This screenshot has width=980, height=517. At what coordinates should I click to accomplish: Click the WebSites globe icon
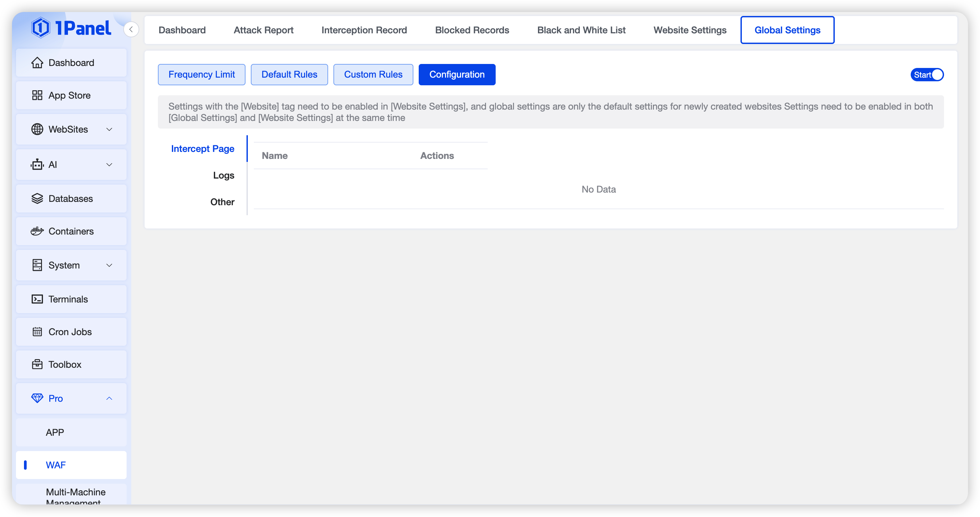(x=37, y=129)
